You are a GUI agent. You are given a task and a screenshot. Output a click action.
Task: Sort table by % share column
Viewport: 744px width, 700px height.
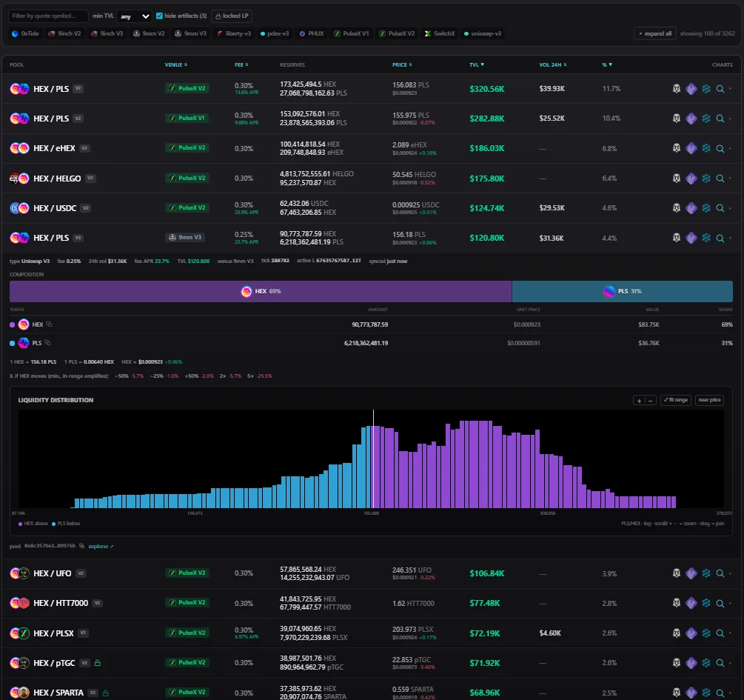point(607,64)
